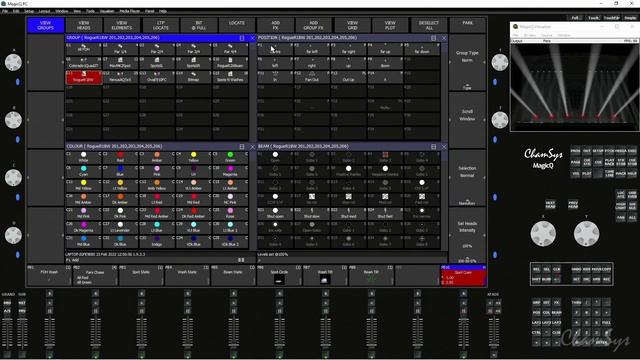This screenshot has width=640, height=360.
Task: Open the Visualiser menu
Action: [107, 11]
